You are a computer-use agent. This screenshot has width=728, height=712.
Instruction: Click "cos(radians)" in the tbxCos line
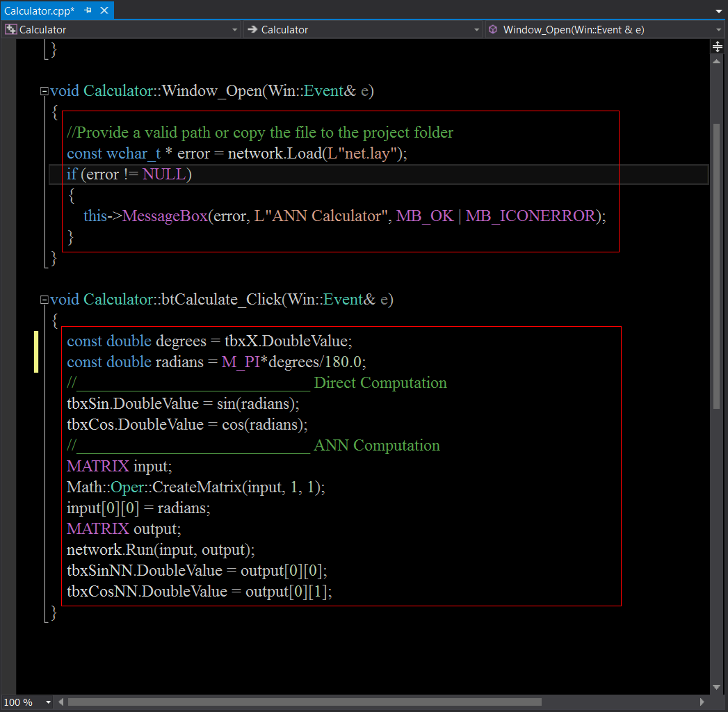click(x=262, y=425)
